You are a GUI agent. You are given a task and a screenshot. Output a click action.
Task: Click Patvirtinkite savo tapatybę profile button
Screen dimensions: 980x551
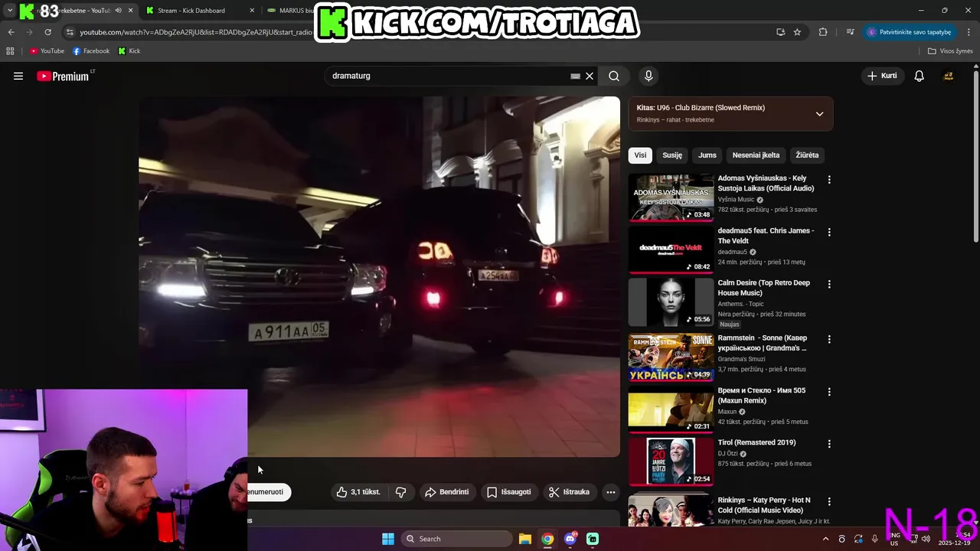pyautogui.click(x=910, y=32)
